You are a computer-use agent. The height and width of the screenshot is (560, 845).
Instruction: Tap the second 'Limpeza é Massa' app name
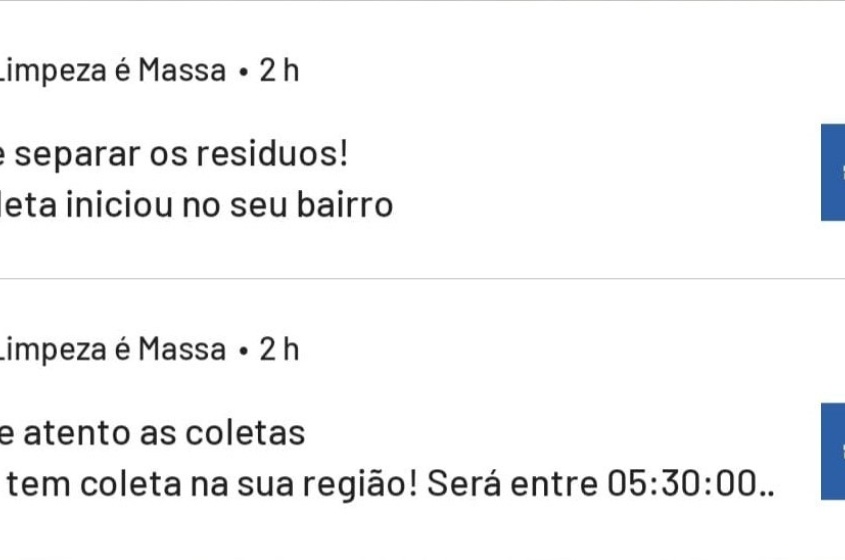click(x=112, y=350)
